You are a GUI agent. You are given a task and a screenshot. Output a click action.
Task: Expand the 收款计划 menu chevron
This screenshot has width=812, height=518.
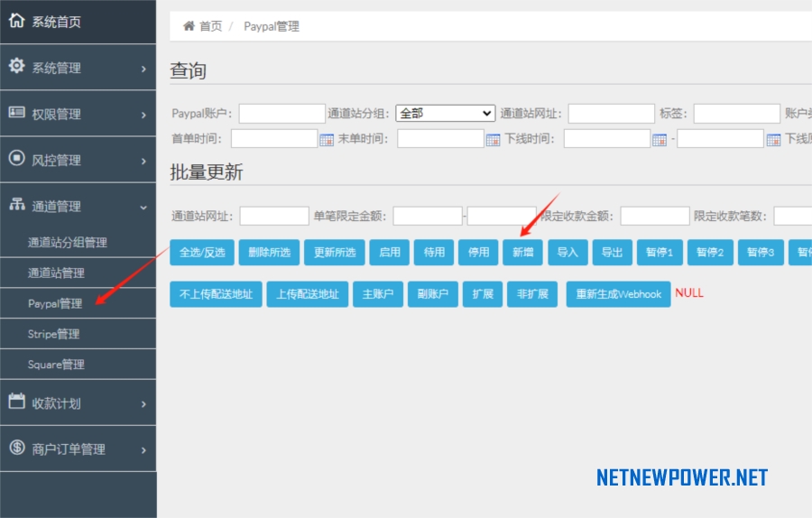pos(143,403)
